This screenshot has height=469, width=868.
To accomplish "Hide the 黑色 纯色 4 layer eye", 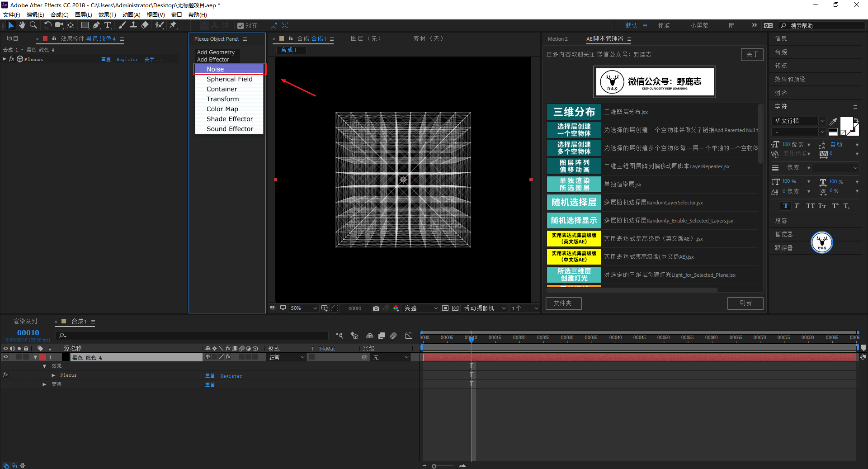I will (x=6, y=357).
